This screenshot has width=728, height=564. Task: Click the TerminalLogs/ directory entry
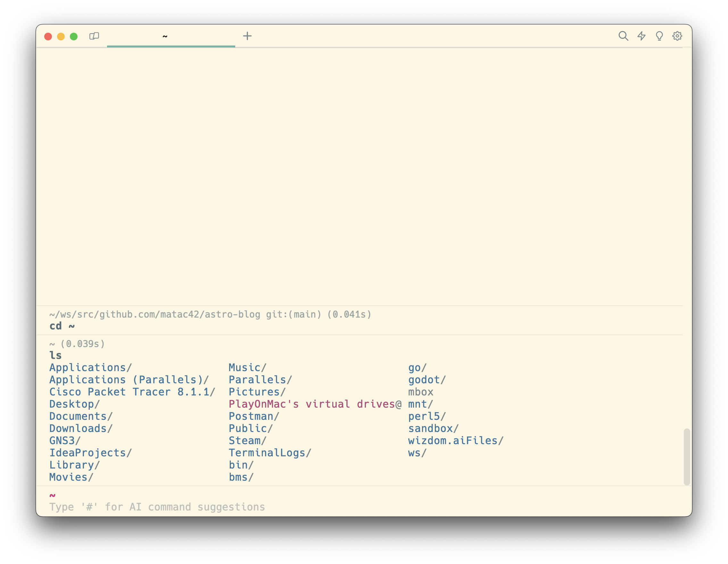(x=270, y=453)
